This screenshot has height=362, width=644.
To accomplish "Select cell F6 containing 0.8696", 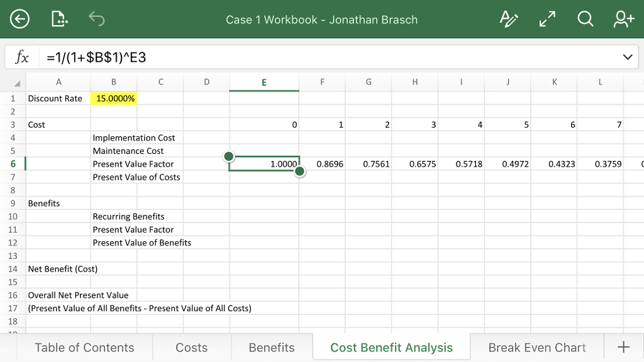I will 322,163.
